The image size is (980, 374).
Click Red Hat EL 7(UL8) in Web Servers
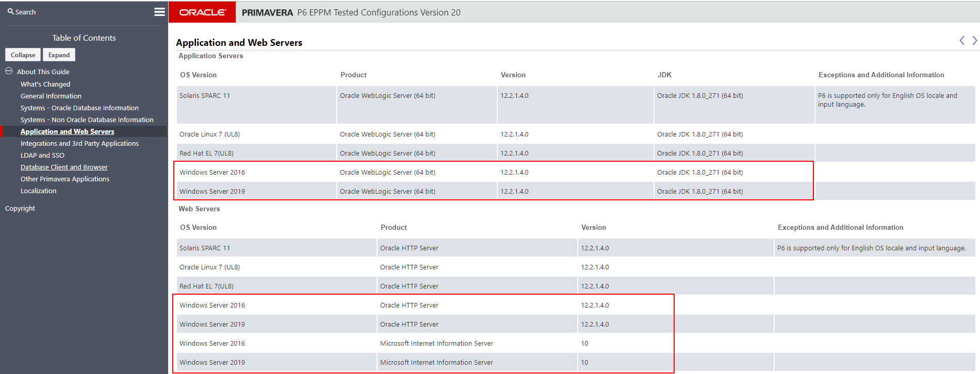coord(206,286)
